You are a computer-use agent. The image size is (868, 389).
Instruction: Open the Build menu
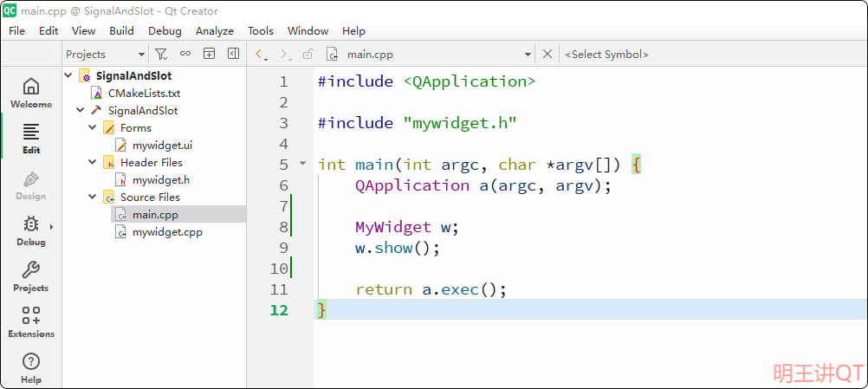(x=121, y=30)
